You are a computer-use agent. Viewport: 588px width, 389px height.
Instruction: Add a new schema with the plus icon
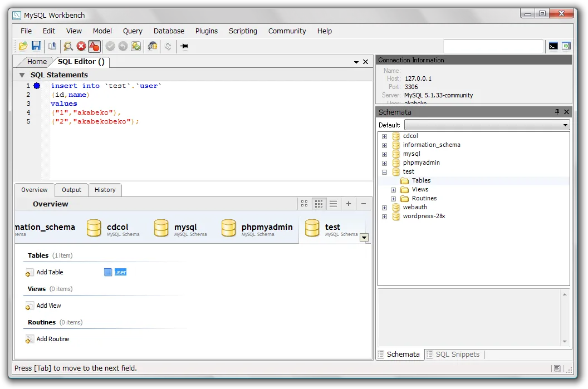click(348, 203)
